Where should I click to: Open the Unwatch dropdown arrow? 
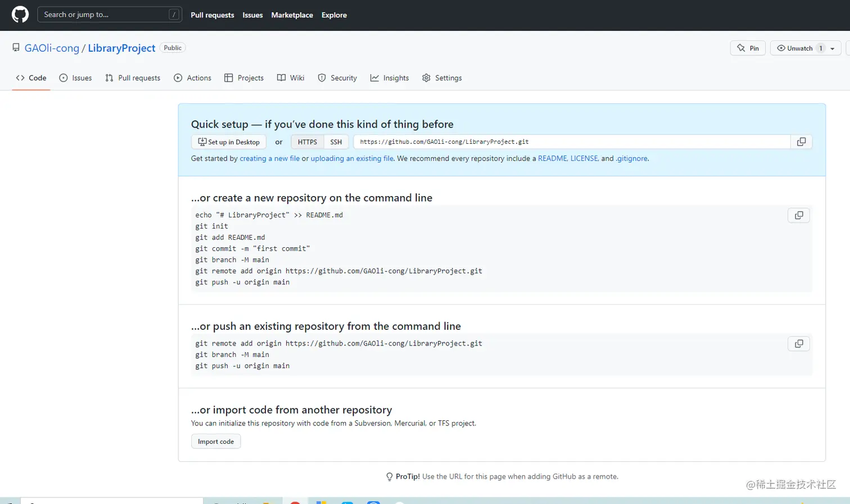click(833, 49)
